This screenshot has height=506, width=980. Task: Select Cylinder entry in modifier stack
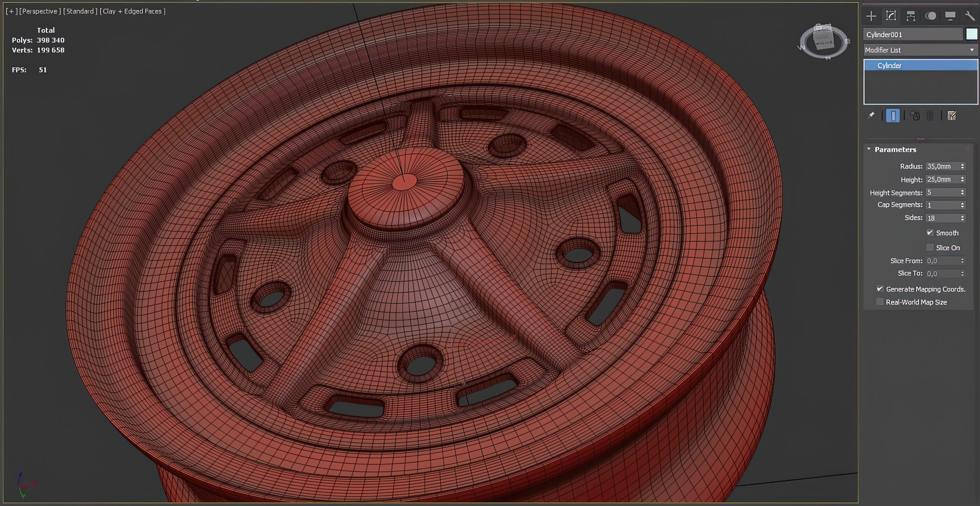889,65
